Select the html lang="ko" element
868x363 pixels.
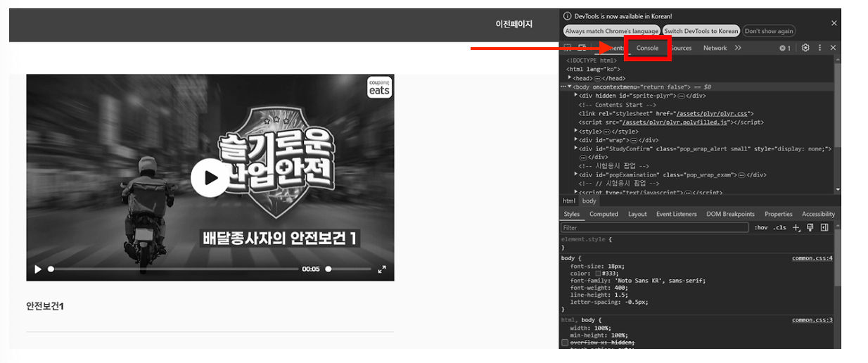[592, 69]
